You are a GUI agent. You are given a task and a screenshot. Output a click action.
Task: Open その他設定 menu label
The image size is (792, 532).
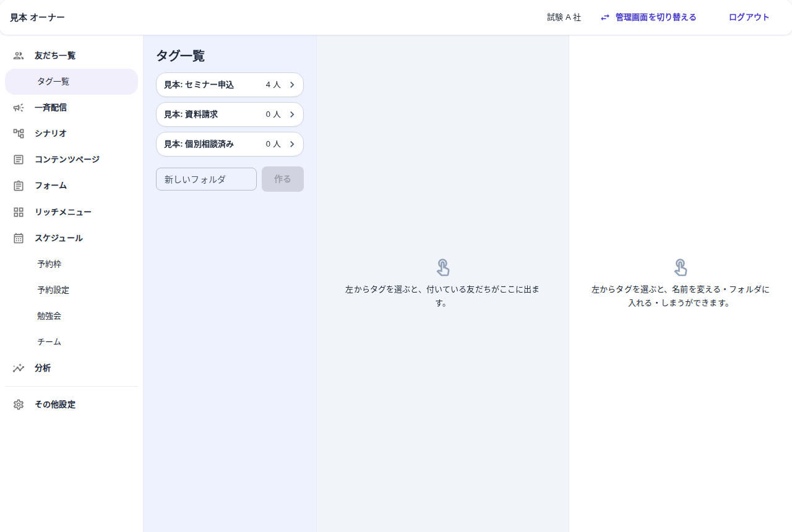pos(55,405)
